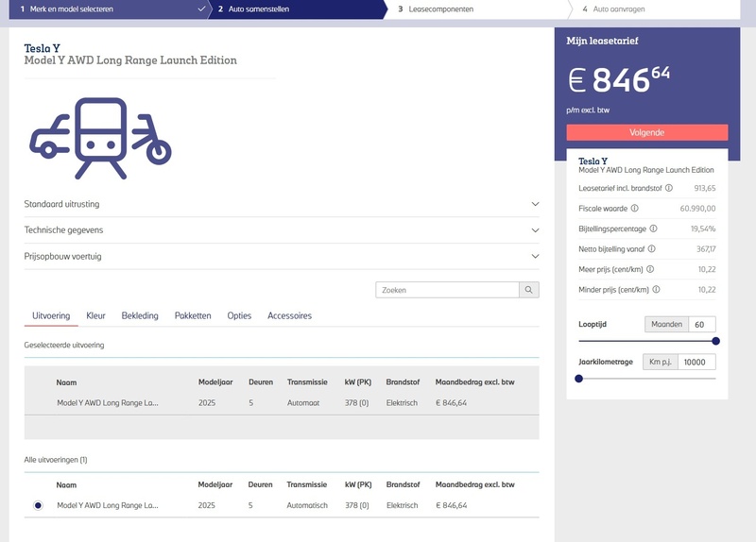The width and height of the screenshot is (756, 542).
Task: Click Model Y AWD name in selected uitvoering
Action: point(108,403)
